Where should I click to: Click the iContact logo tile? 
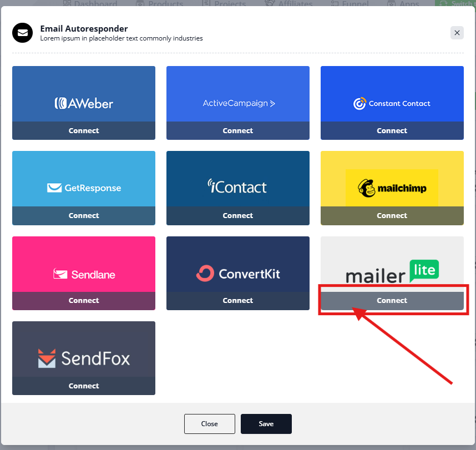[237, 179]
